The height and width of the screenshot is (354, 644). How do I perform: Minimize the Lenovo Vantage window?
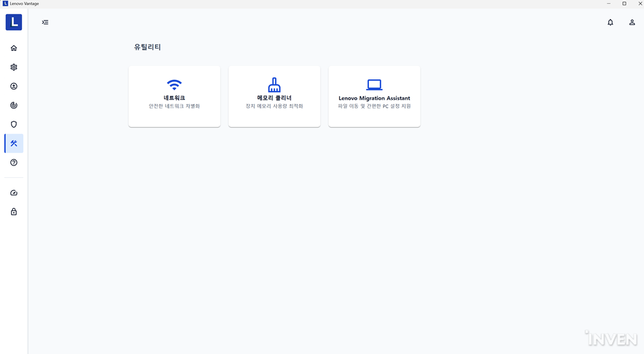click(x=609, y=3)
